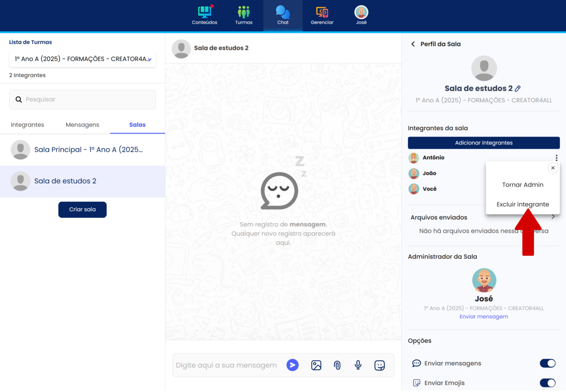Click the paperclip attachment icon
This screenshot has width=566, height=392.
[337, 365]
